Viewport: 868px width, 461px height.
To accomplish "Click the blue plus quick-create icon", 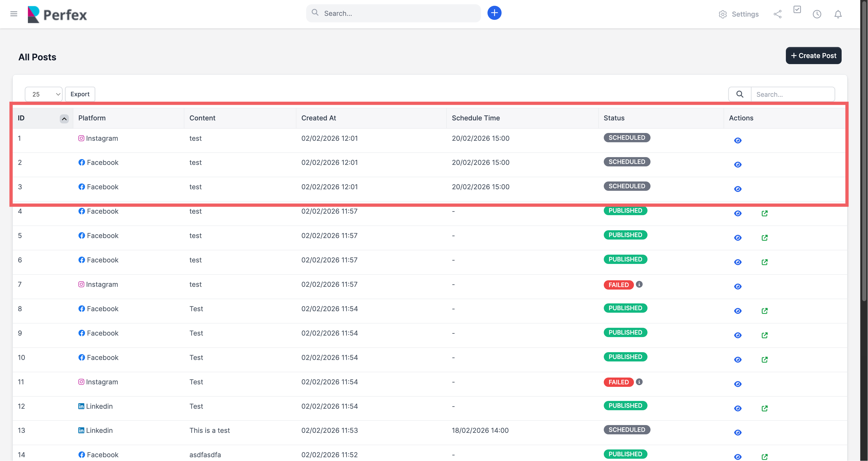I will 494,13.
